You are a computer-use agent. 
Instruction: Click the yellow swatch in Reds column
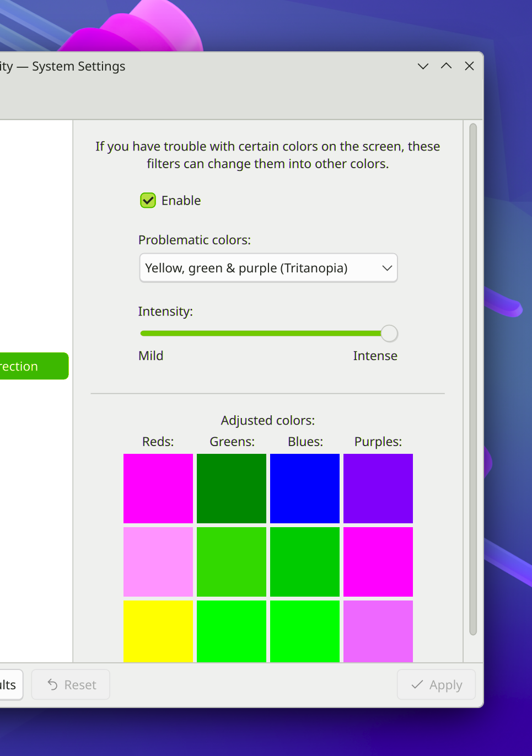[x=158, y=631]
